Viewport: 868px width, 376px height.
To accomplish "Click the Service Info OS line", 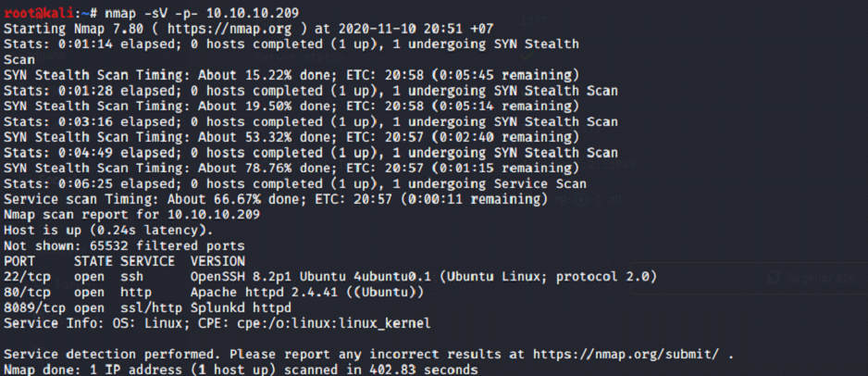I will (x=217, y=323).
